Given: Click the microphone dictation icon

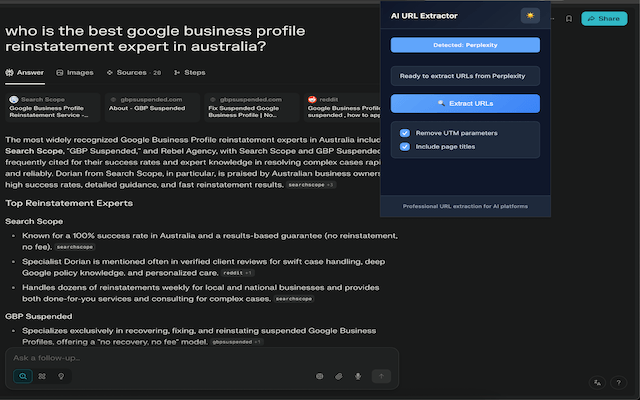Looking at the screenshot, I should pyautogui.click(x=358, y=376).
